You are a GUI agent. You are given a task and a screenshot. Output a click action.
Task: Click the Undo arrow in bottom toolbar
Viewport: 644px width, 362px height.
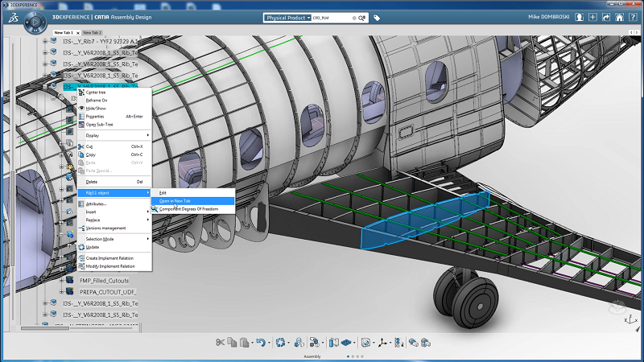[259, 342]
